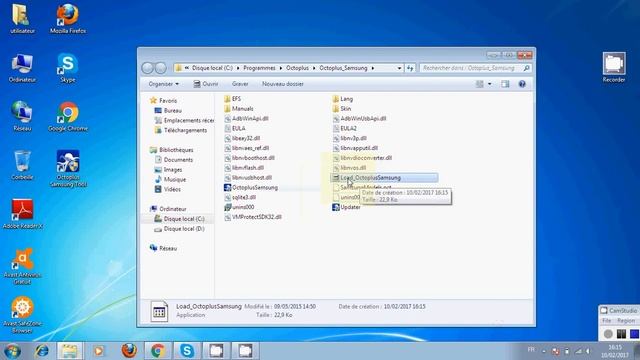Image resolution: width=640 pixels, height=360 pixels.
Task: Select the Load_OctoplusSamsung file
Action: (384, 178)
